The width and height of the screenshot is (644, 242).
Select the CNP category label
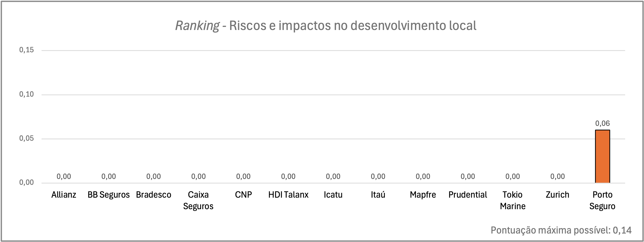tap(243, 195)
